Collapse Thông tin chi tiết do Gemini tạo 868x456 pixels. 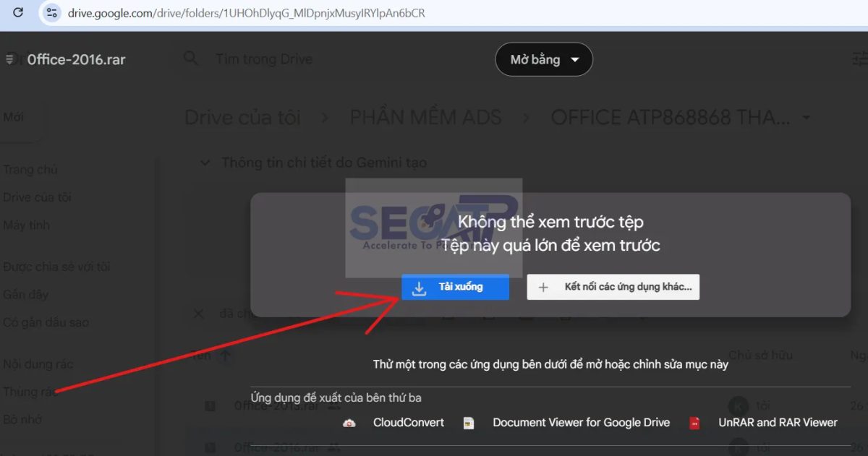[x=205, y=163]
